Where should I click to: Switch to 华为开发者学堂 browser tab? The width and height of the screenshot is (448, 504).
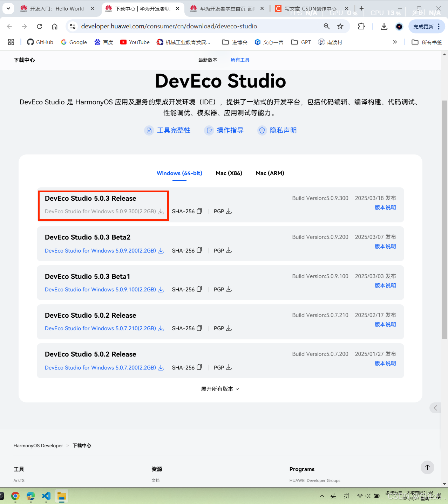tap(227, 8)
